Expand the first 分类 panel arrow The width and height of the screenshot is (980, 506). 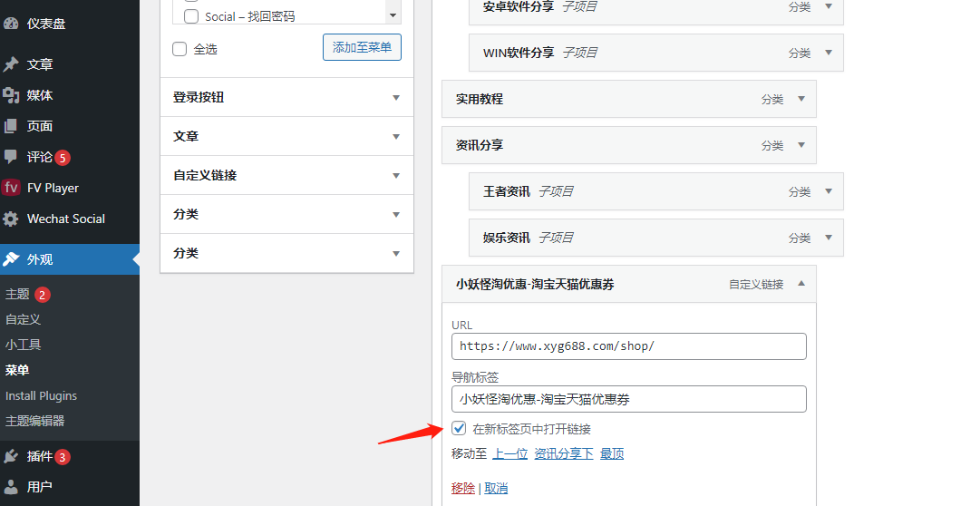coord(395,215)
